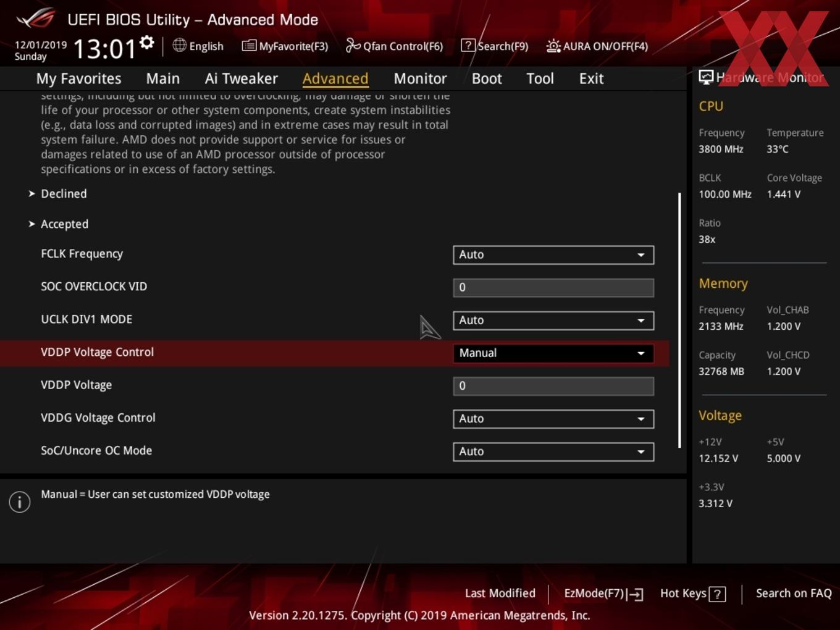Open the UCLK DIV1 MODE dropdown

(x=553, y=320)
